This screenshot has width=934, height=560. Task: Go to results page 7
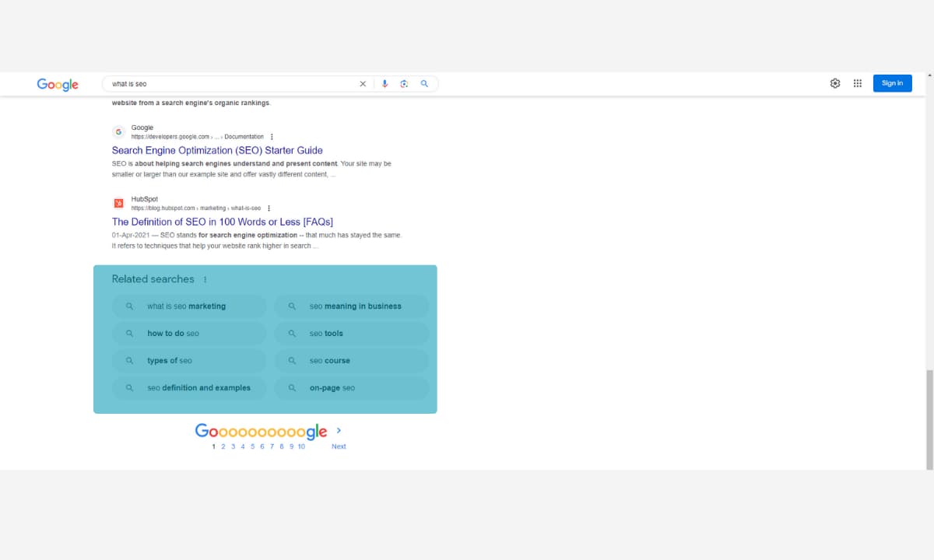(272, 446)
